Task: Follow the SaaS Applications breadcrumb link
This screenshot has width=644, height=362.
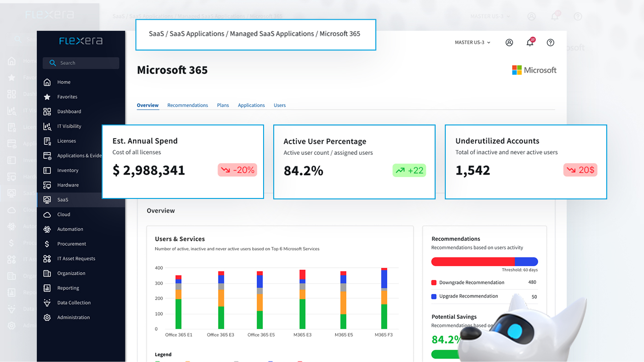Action: point(197,34)
